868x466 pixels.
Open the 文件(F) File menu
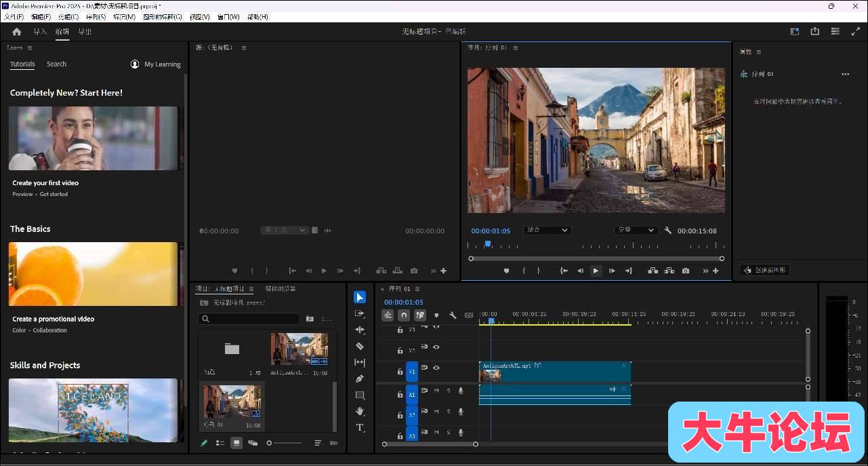(14, 17)
